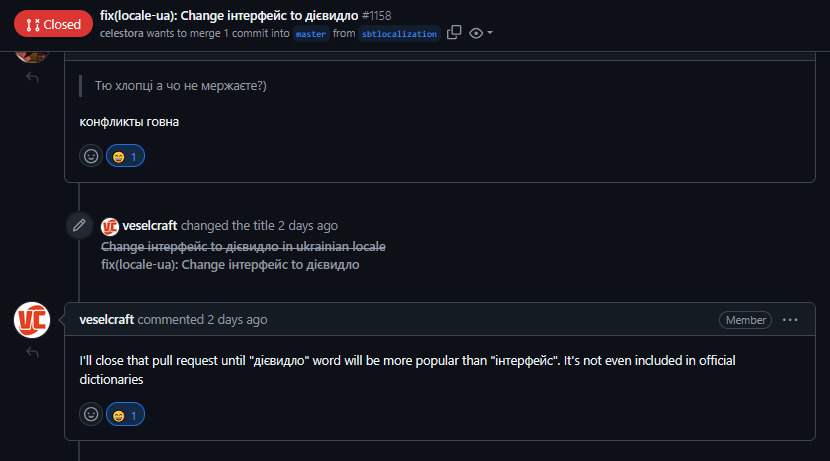
Task: Click the 'commented 2 days ago' timestamp
Action: (x=237, y=320)
